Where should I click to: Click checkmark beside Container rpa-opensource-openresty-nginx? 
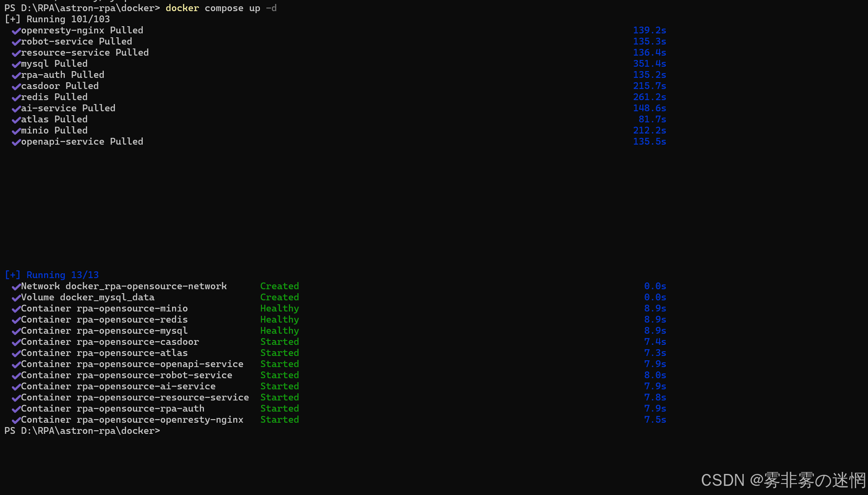pos(16,420)
